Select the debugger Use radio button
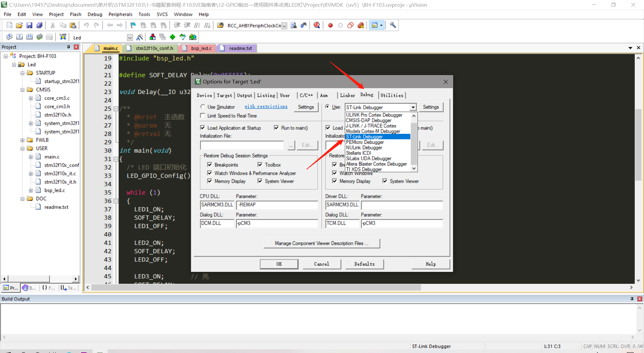Image resolution: width=644 pixels, height=353 pixels. click(x=327, y=107)
